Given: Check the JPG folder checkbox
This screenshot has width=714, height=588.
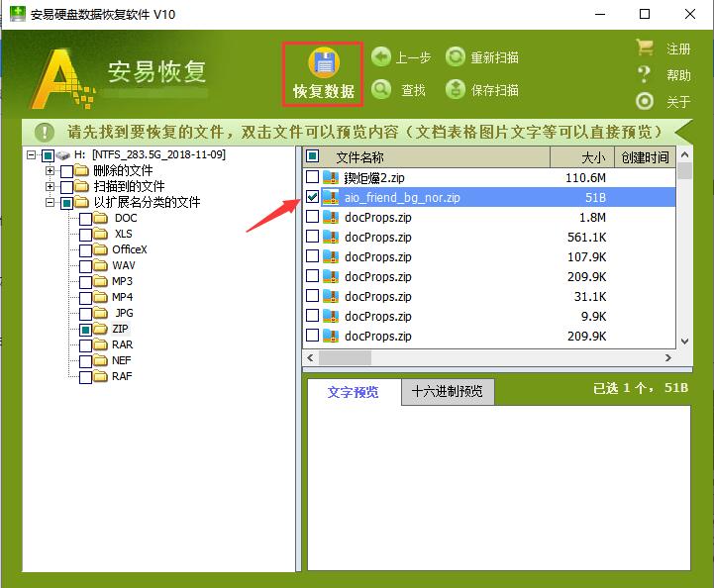Looking at the screenshot, I should (x=85, y=314).
